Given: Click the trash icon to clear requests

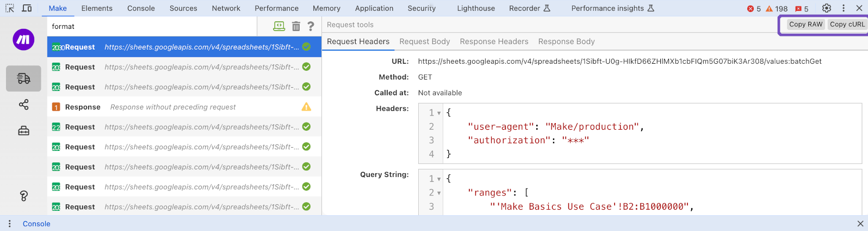Looking at the screenshot, I should click(x=296, y=26).
